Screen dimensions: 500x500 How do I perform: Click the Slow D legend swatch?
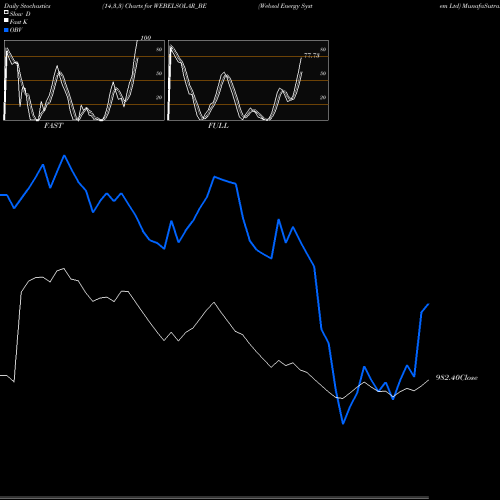coord(6,12)
